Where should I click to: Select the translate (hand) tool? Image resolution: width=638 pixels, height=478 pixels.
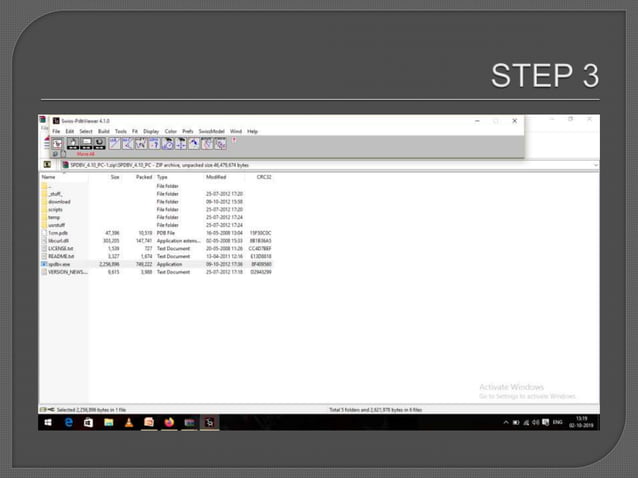73,143
